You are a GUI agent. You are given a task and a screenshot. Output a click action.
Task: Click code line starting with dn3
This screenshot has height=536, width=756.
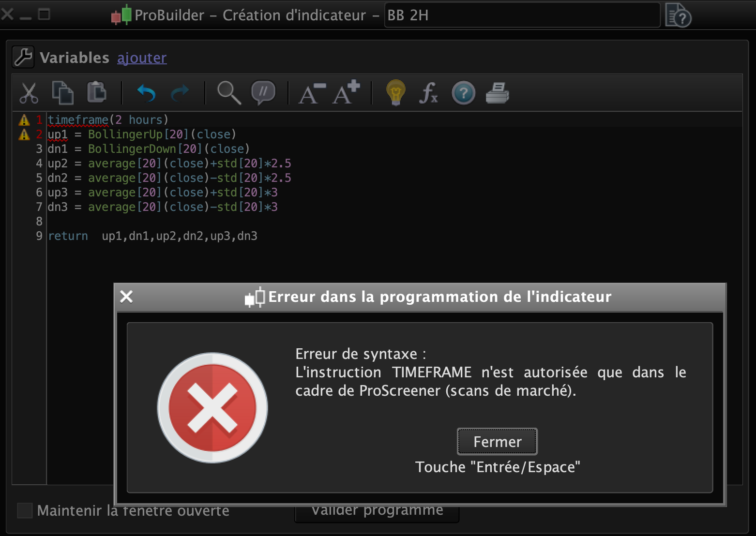tap(163, 207)
